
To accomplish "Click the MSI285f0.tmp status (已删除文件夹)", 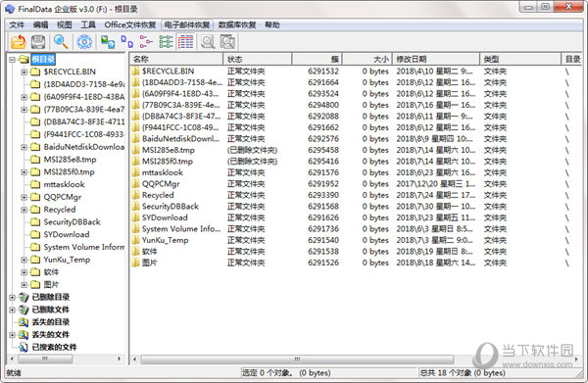I will pos(252,162).
